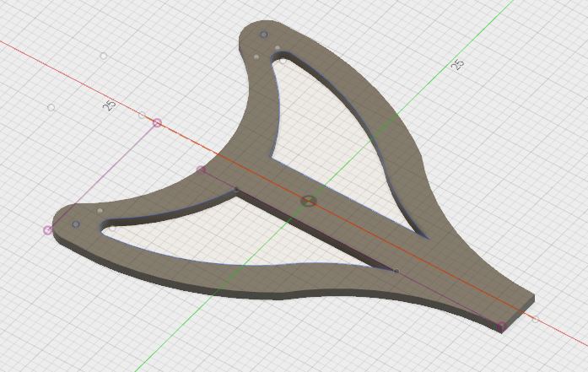Click the right "25" grid label

(458, 65)
